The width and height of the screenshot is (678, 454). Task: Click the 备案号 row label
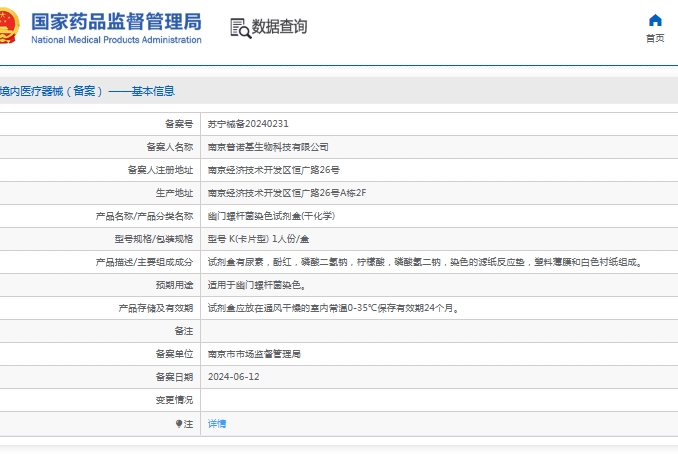[x=179, y=124]
